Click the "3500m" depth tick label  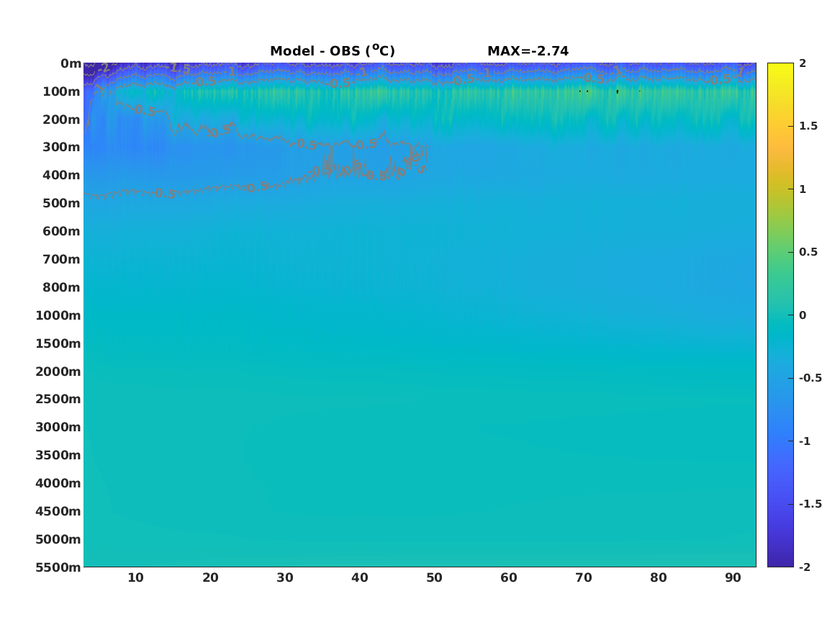point(58,455)
